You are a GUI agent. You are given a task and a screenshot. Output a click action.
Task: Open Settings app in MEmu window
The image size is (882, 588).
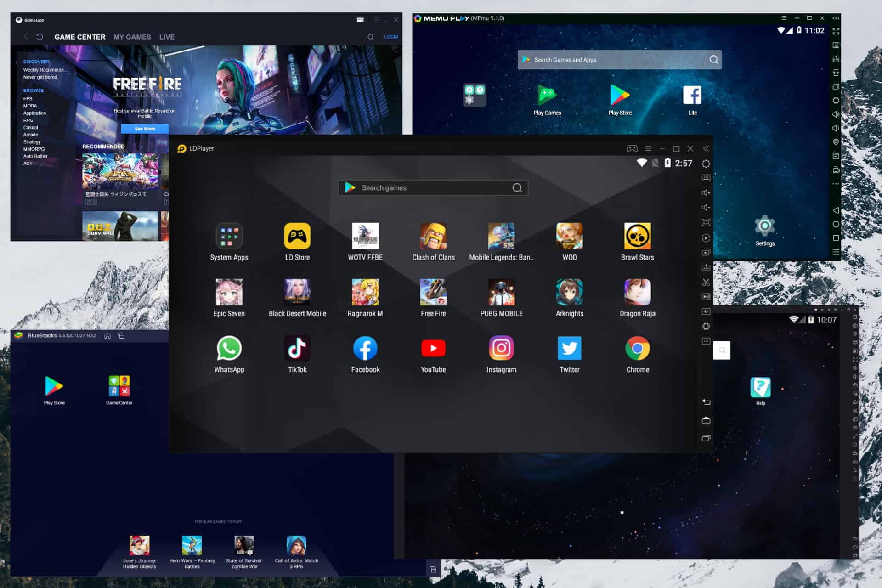coord(765,226)
